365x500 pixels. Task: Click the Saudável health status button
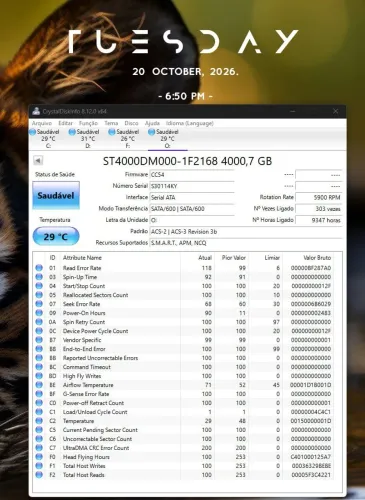point(56,195)
